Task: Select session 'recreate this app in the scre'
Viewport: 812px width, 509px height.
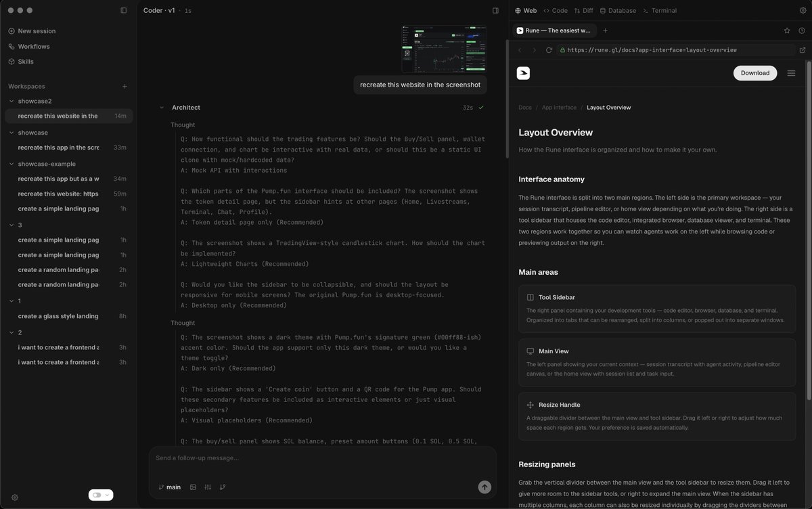Action: tap(69, 148)
